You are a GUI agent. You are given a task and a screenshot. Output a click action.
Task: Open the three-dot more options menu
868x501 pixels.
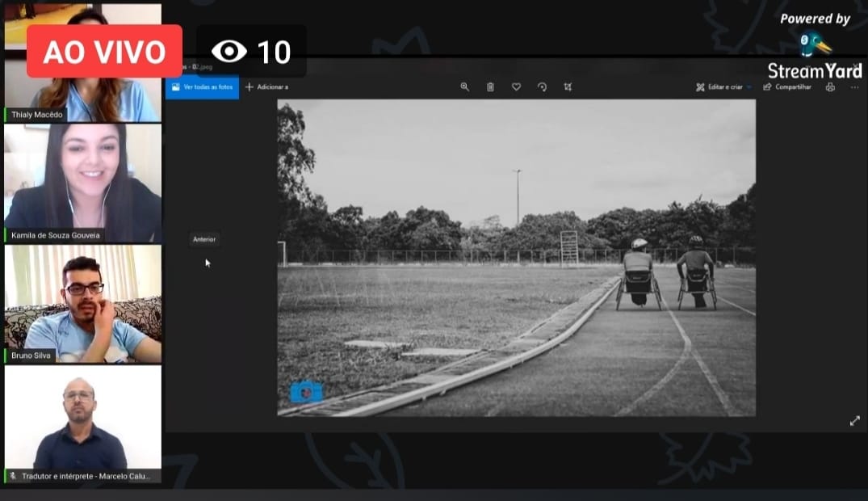coord(854,87)
